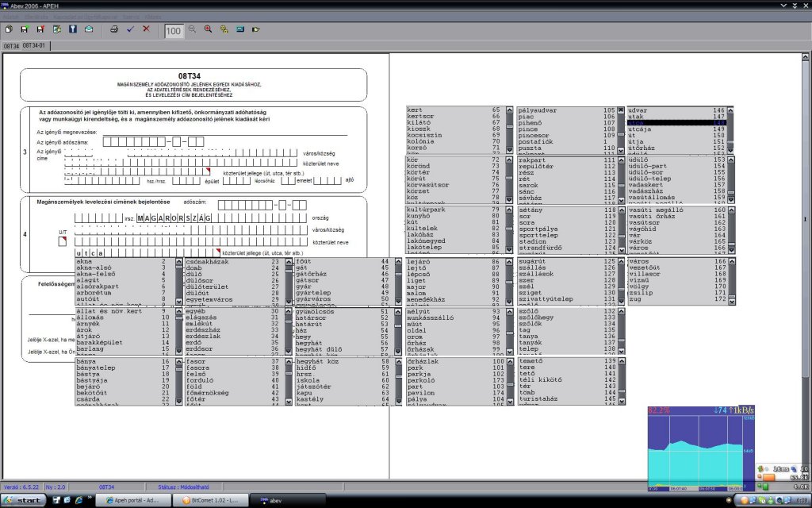Image resolution: width=812 pixels, height=508 pixels.
Task: Click the zoom in magnifier icon
Action: pos(209,29)
